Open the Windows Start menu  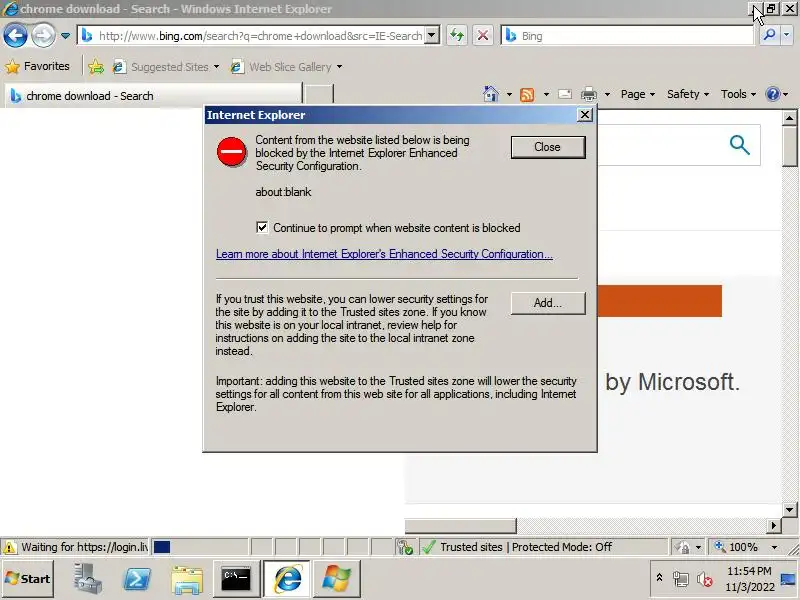28,579
